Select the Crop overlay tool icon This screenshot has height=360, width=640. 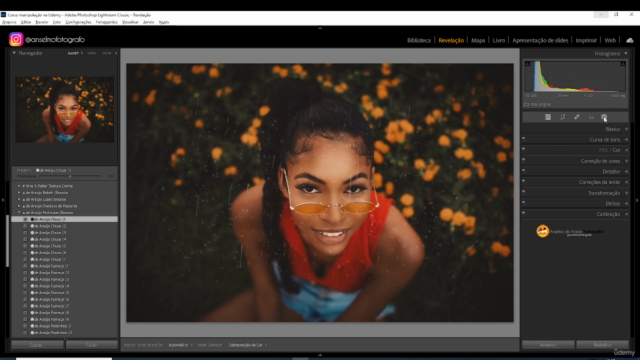562,117
